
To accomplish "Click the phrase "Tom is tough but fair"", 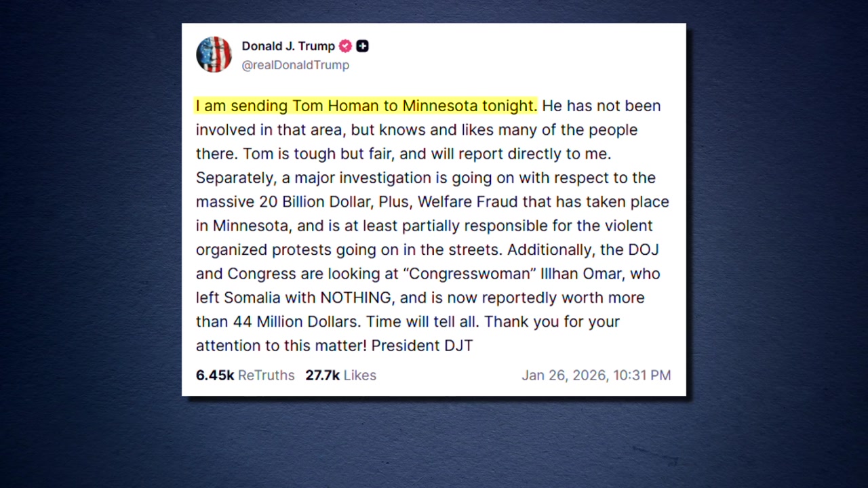I will coord(317,154).
